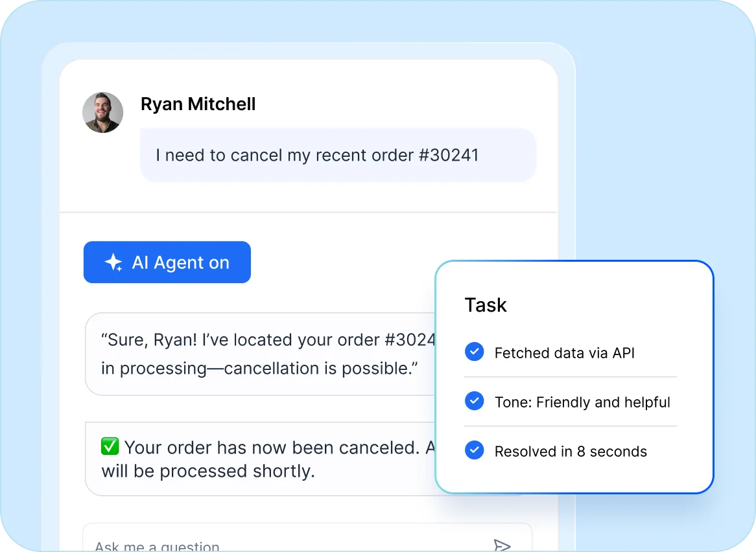Click the check next to Tone: Friendly and helpful

click(x=474, y=401)
